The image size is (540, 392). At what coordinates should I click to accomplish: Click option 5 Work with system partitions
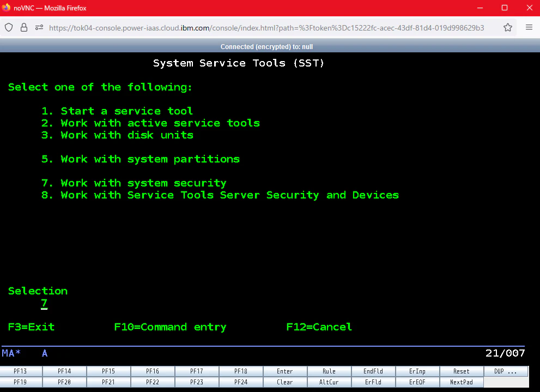click(x=141, y=159)
